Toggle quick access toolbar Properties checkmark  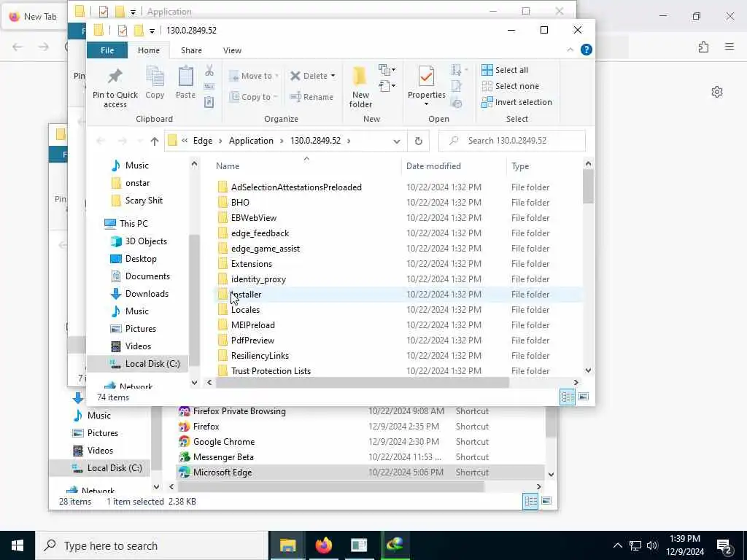[123, 31]
